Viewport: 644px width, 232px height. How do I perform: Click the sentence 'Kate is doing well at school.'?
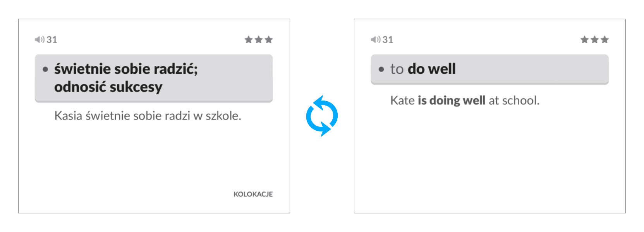pos(465,101)
